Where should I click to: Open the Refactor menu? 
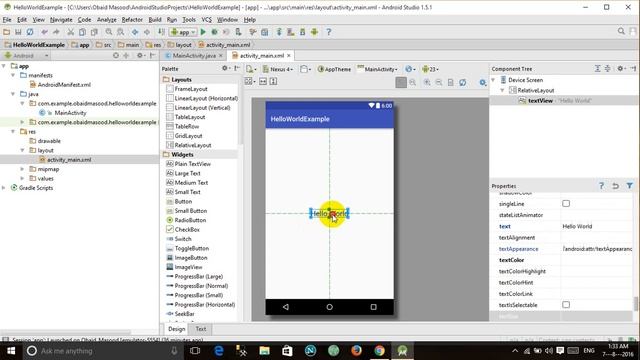point(132,19)
